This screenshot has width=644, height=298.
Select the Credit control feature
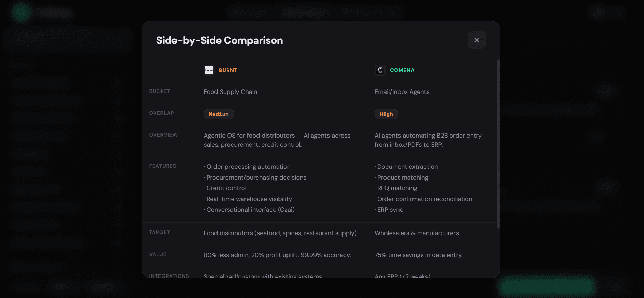[225, 188]
